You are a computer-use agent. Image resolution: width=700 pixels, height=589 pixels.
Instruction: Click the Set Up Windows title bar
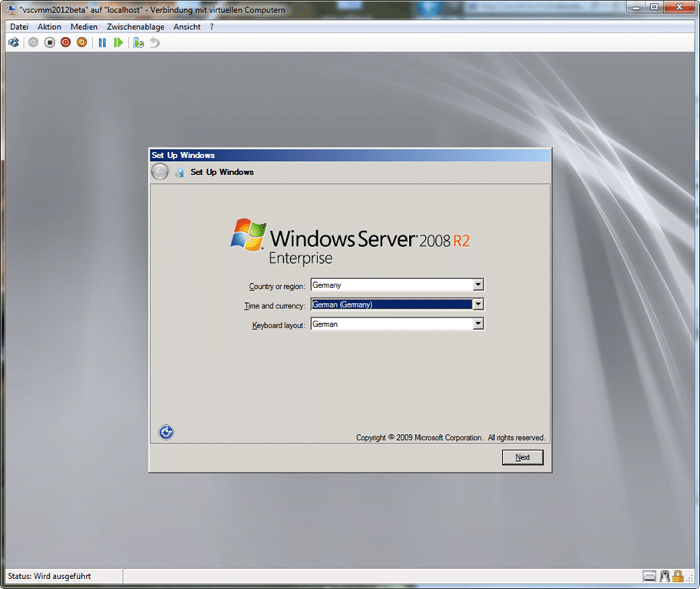[x=350, y=155]
